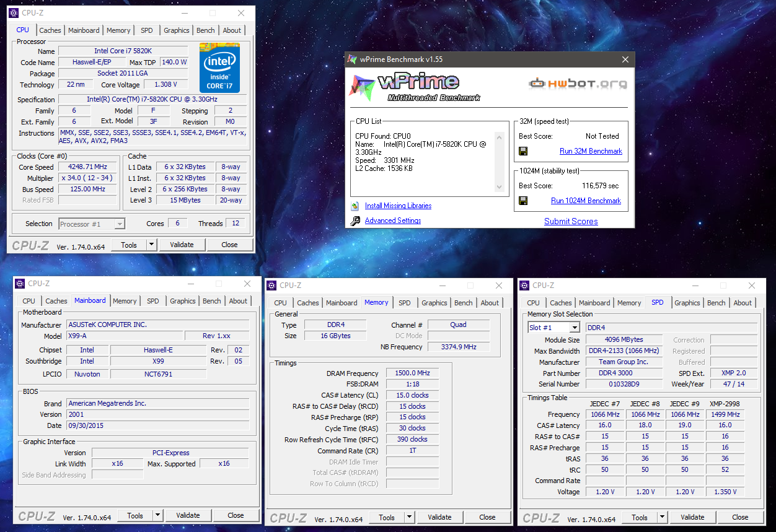Viewport: 776px width, 532px height.
Task: Click the hwbot.org logo in wPrime
Action: [x=578, y=83]
